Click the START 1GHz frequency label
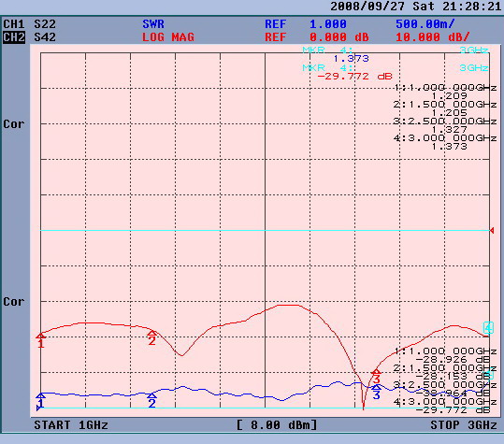The image size is (504, 444). (71, 425)
